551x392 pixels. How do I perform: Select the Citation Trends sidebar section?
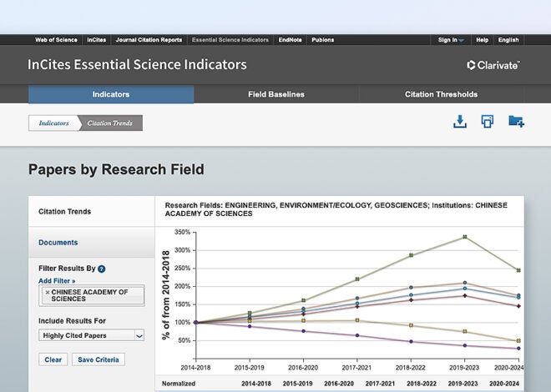[x=65, y=212]
